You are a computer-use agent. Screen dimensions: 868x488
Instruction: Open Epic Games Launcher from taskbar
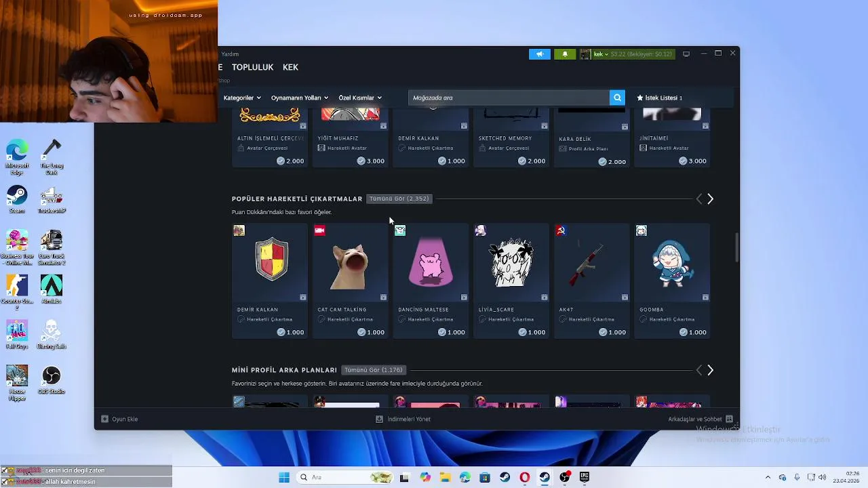(x=585, y=477)
